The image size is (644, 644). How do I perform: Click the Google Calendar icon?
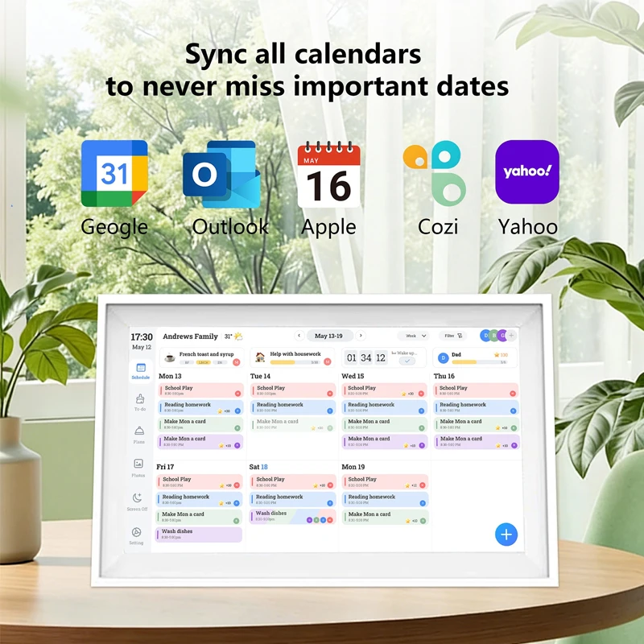tap(114, 173)
